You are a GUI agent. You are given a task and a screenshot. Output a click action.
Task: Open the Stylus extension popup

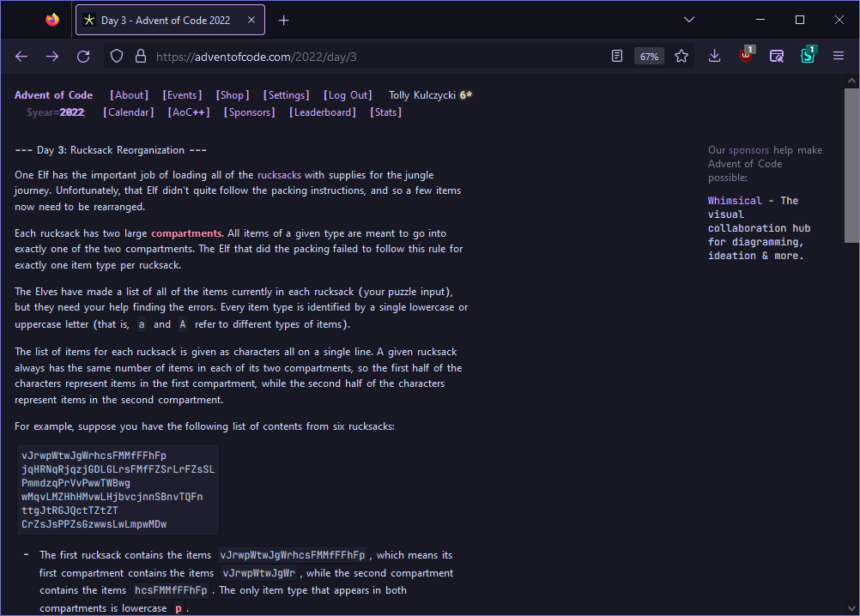(x=808, y=56)
